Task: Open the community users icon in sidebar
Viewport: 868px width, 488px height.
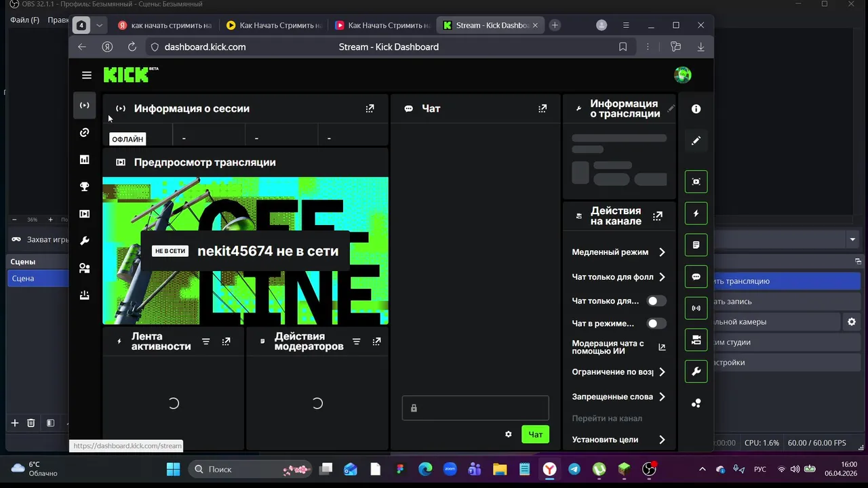Action: click(x=84, y=268)
